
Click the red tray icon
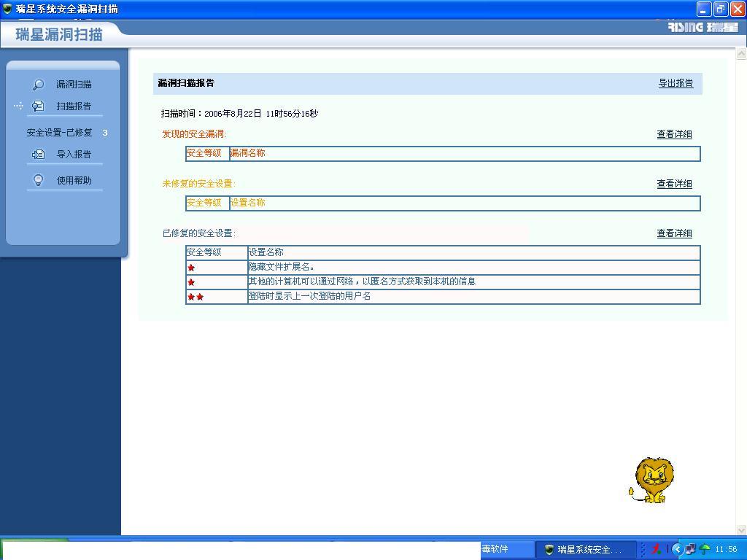(x=657, y=550)
